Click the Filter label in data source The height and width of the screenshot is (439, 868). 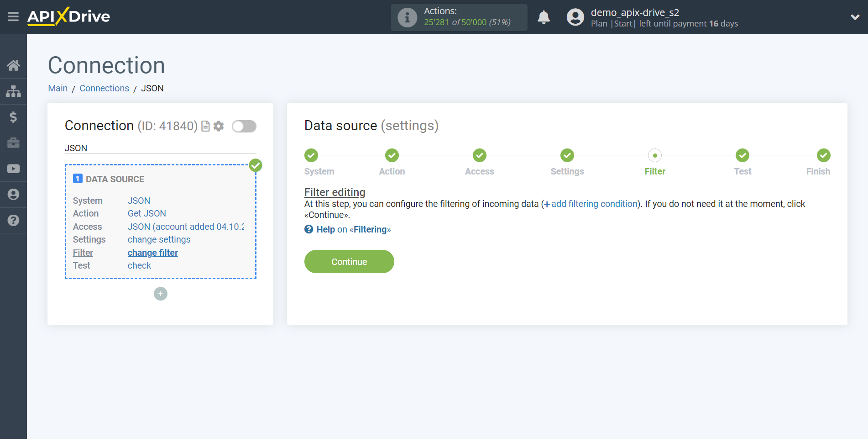pos(83,253)
